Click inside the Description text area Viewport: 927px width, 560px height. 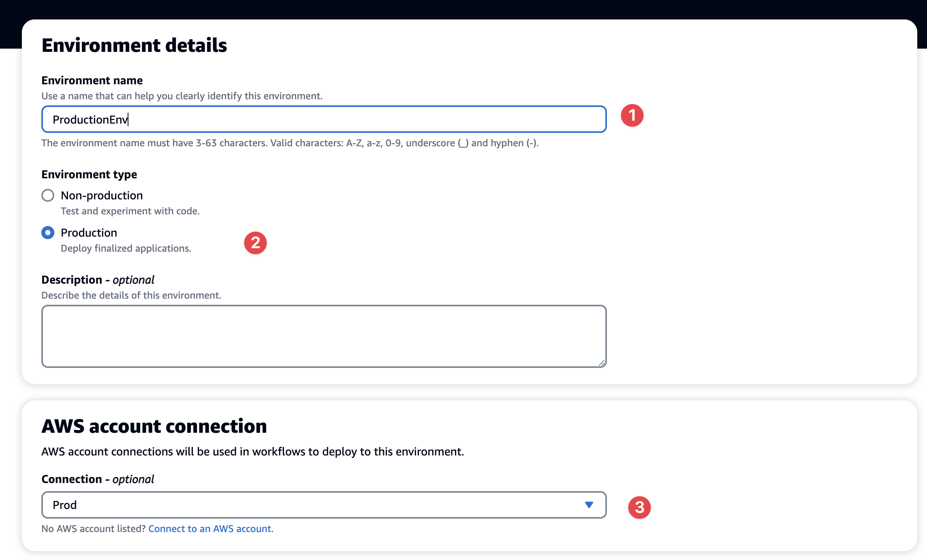click(x=323, y=336)
